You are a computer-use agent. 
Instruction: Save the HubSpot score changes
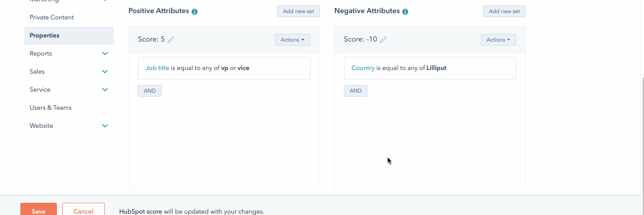pos(38,211)
